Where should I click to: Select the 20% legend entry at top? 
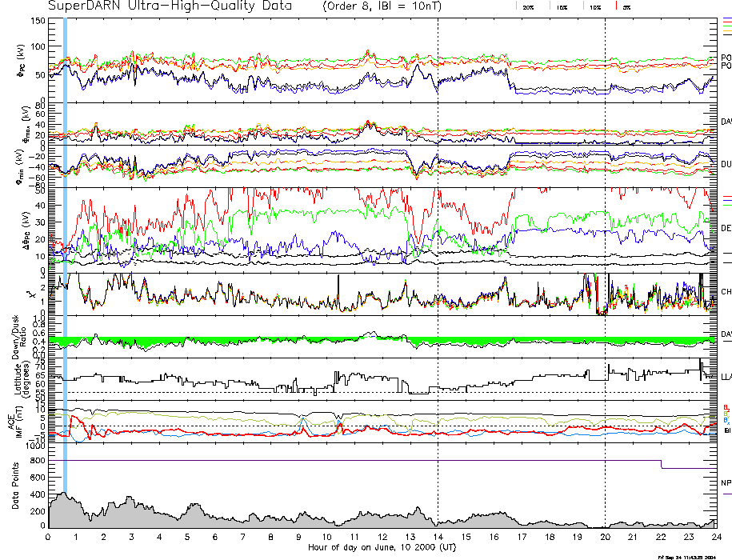tap(528, 6)
